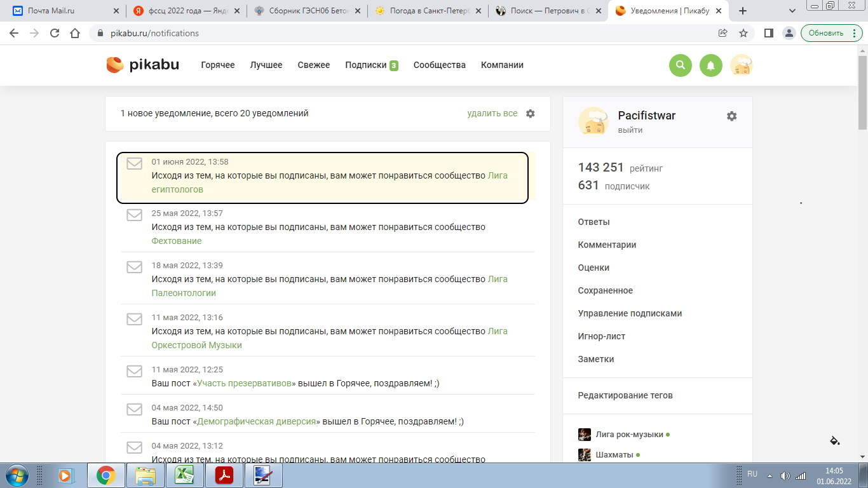Switch to the Погода в Санкт-Петербурге tab
Viewport: 868px width, 488px height.
click(x=427, y=11)
